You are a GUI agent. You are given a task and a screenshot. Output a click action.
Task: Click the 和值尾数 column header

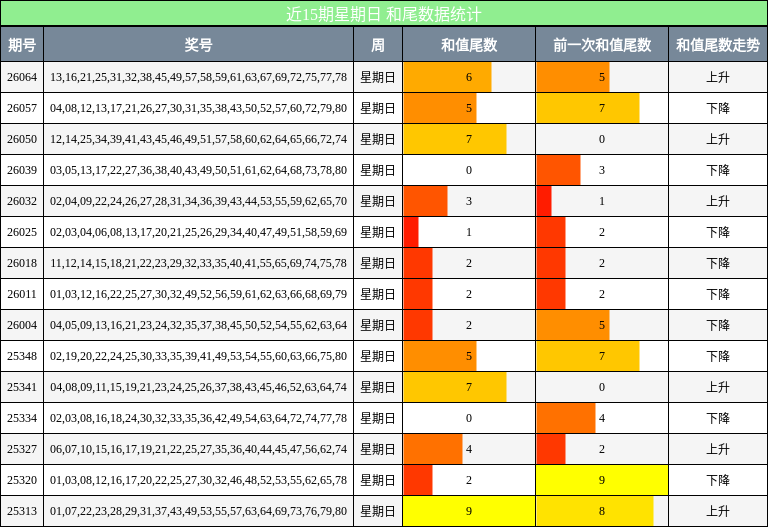469,45
